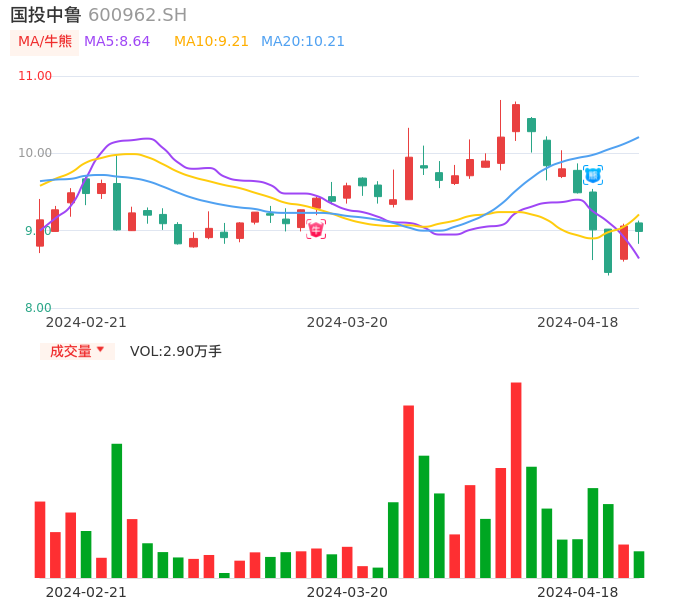Click the 2024-03-20 date under price chart
This screenshot has height=606, width=686.
coord(347,322)
